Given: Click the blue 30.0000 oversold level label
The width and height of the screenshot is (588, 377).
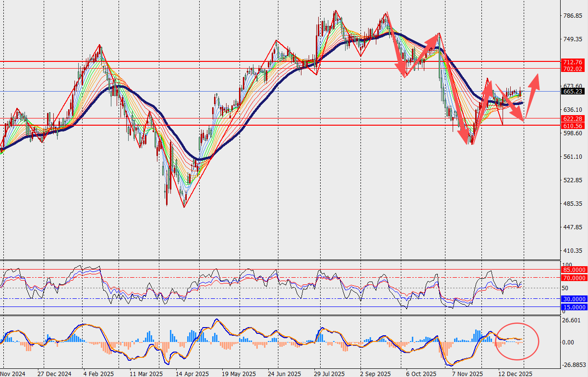Looking at the screenshot, I should point(573,299).
